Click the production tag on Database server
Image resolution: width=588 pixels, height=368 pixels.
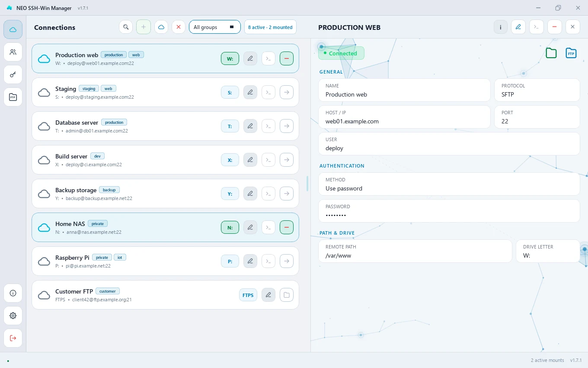coord(114,122)
